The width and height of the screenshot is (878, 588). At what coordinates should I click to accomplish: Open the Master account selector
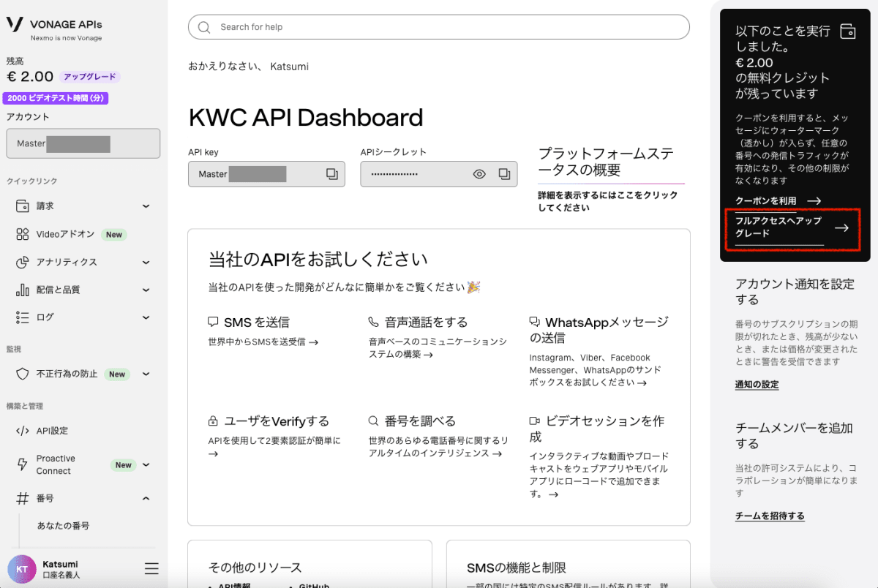(x=83, y=143)
